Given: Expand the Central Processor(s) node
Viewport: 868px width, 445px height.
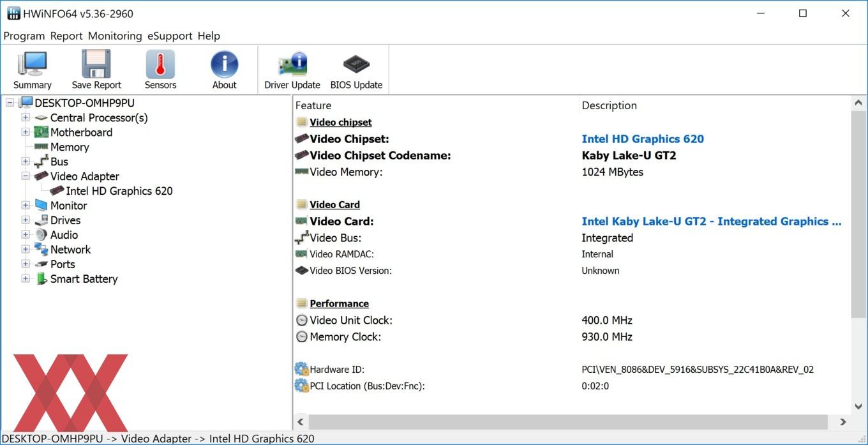Looking at the screenshot, I should pos(26,117).
